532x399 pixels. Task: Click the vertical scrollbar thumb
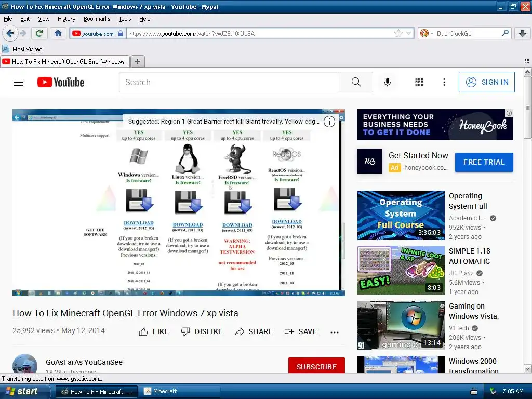tap(527, 108)
